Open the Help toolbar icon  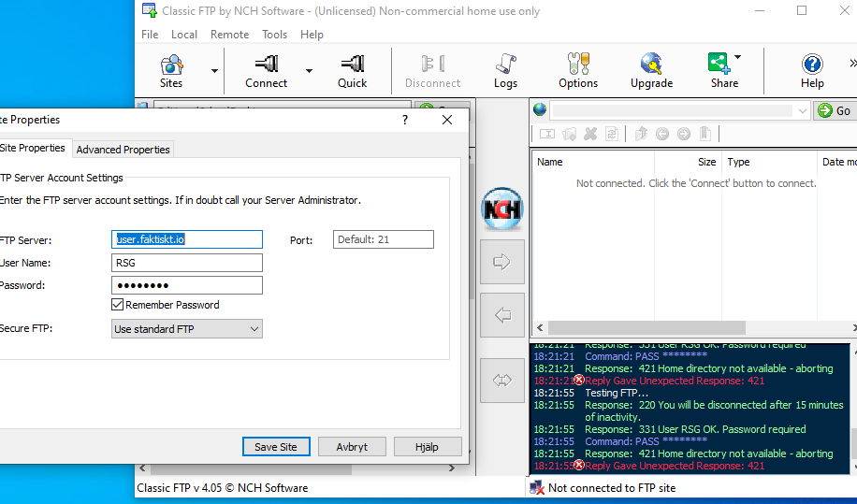812,71
